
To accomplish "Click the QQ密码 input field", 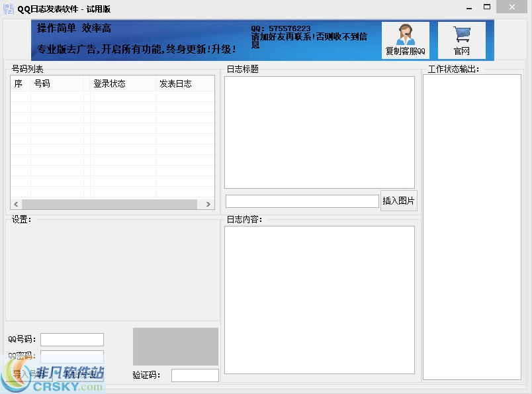I will click(72, 357).
